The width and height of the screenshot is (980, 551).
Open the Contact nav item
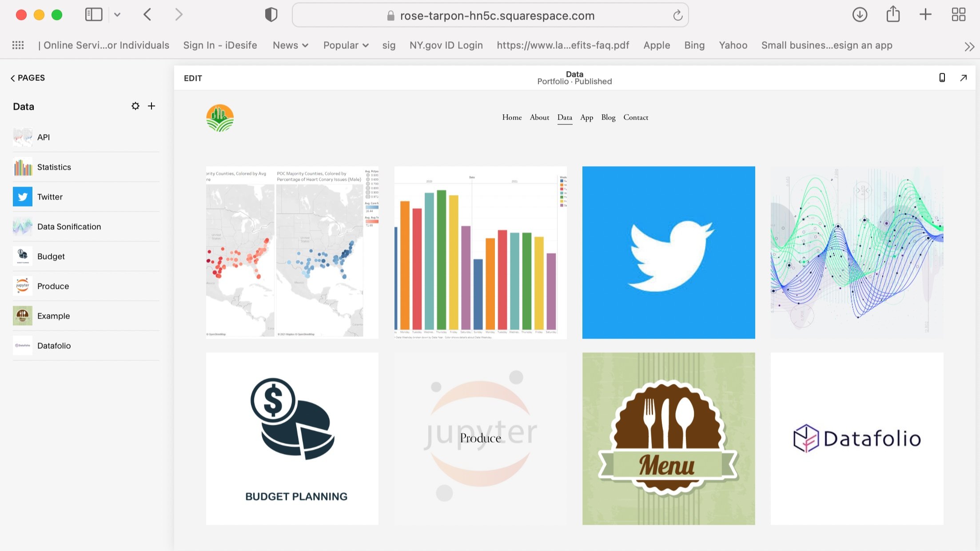[636, 117]
